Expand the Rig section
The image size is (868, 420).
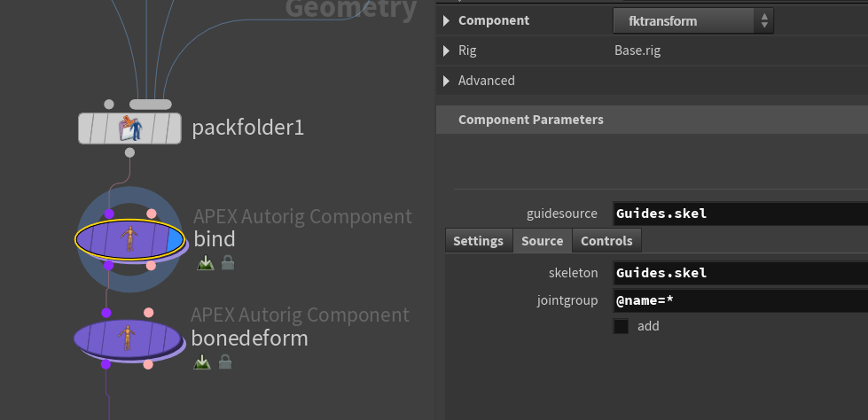tap(446, 51)
